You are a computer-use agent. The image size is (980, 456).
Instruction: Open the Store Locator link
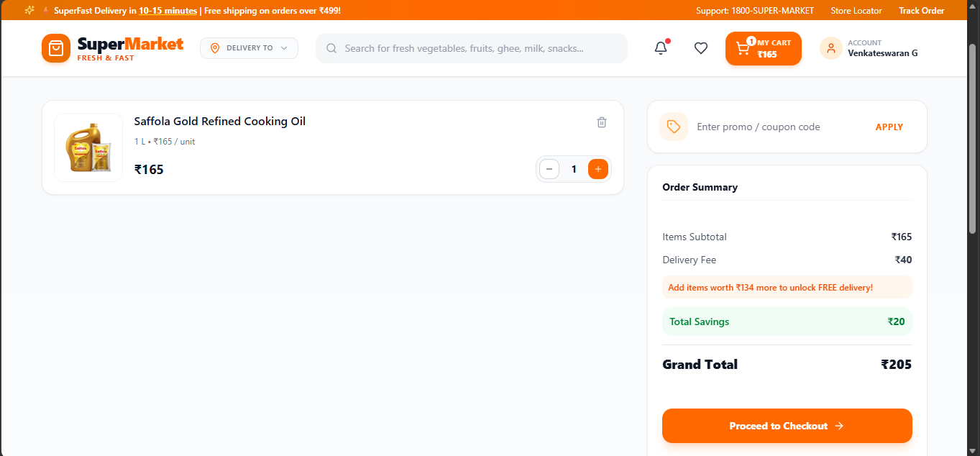(856, 10)
